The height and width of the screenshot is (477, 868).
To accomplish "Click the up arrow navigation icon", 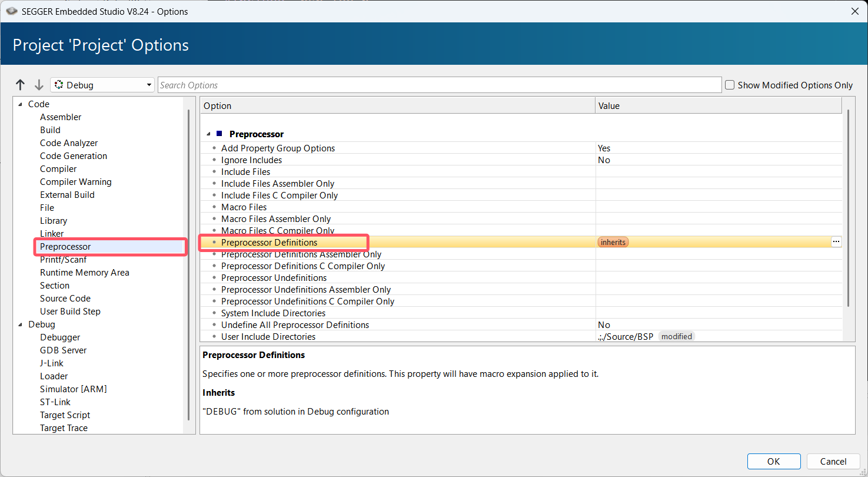I will [x=21, y=85].
